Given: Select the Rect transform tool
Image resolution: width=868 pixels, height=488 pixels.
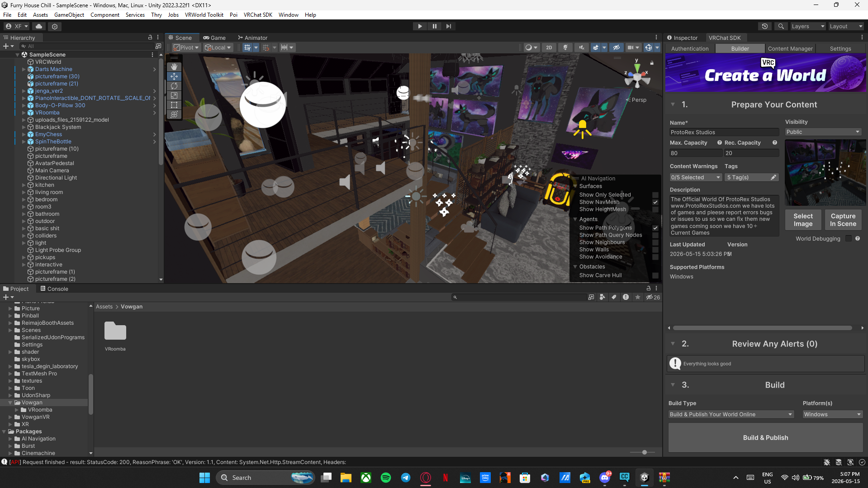Looking at the screenshot, I should tap(174, 105).
